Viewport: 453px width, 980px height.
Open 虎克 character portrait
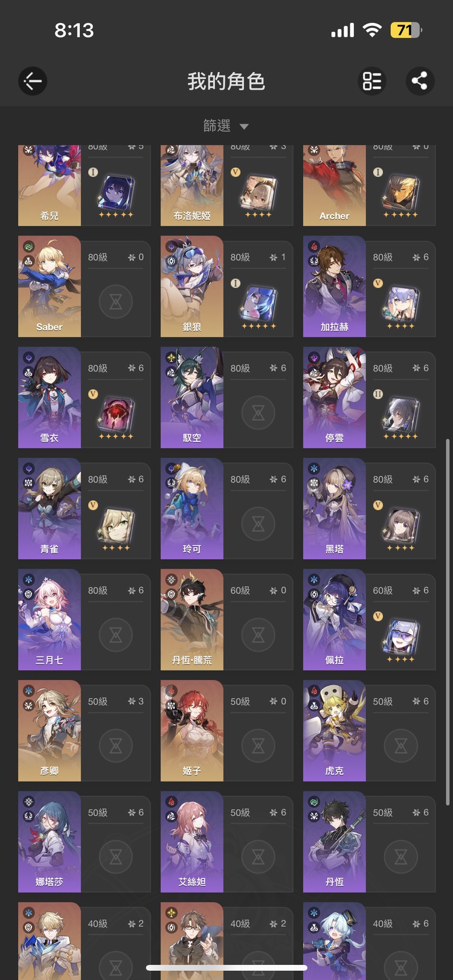tap(335, 731)
